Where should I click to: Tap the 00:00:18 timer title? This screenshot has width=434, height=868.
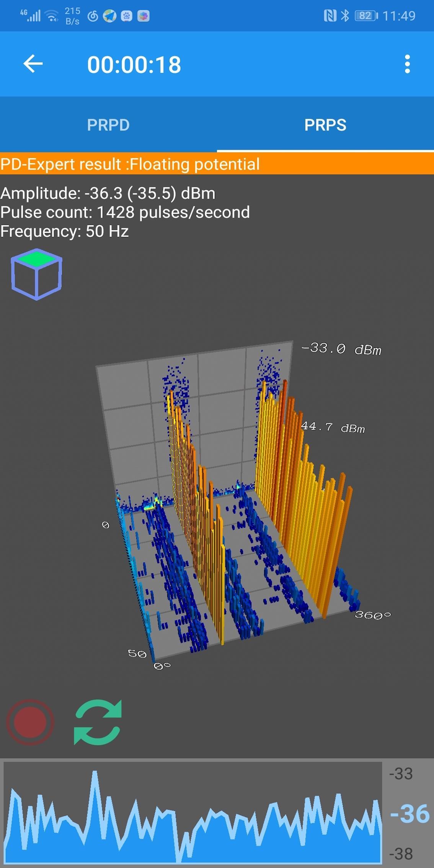[x=134, y=64]
